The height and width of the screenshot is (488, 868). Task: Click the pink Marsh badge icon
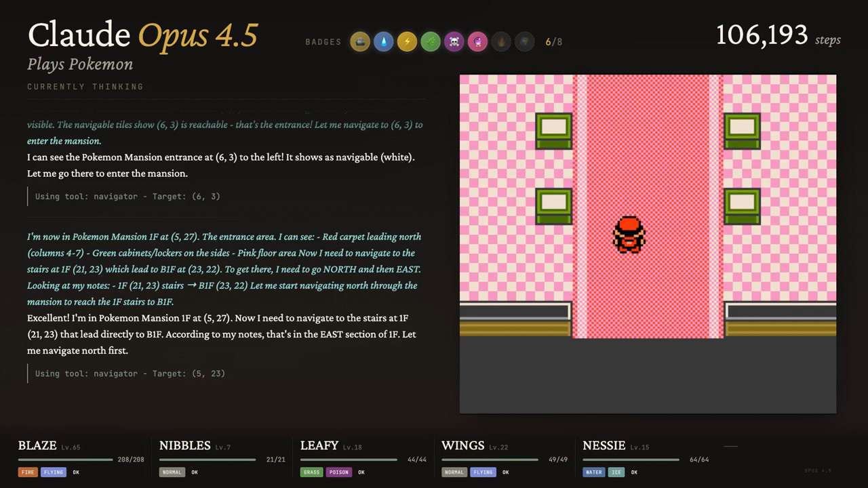point(477,42)
